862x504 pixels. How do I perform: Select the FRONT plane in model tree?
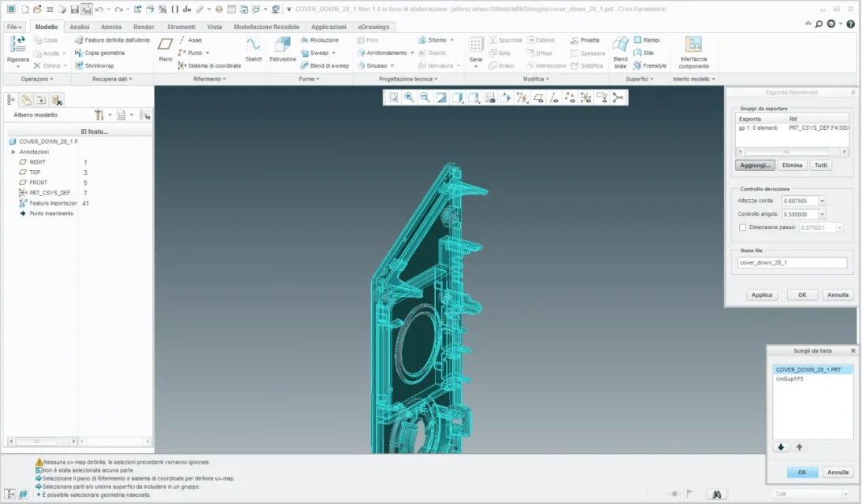[x=39, y=183]
